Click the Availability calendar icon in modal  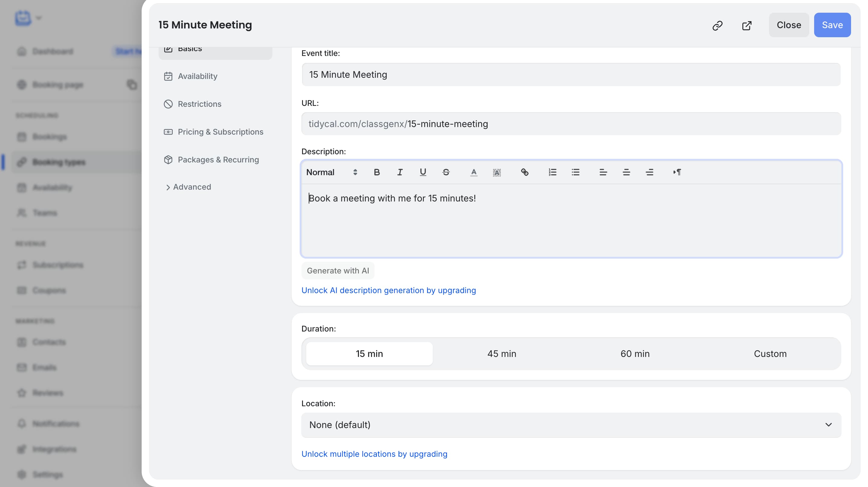click(168, 77)
